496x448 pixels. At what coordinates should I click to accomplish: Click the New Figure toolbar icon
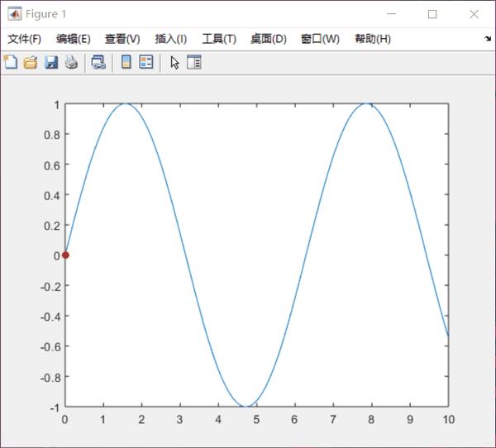[x=11, y=62]
